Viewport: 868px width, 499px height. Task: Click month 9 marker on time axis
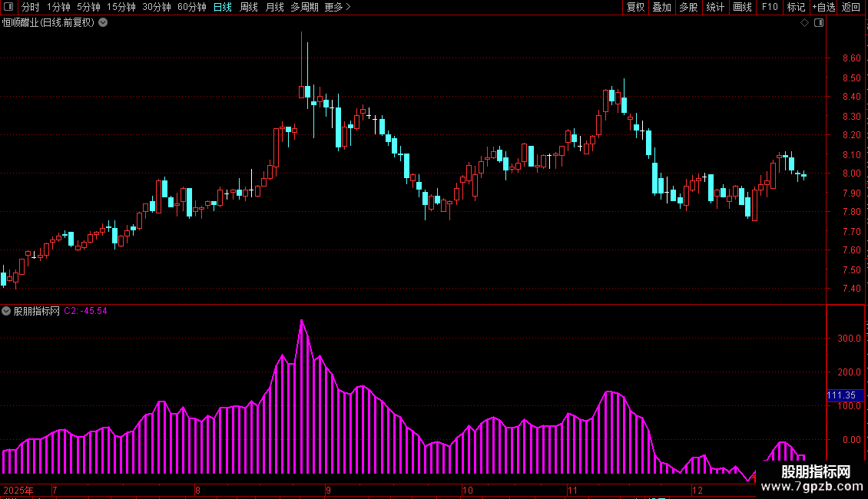(x=328, y=490)
